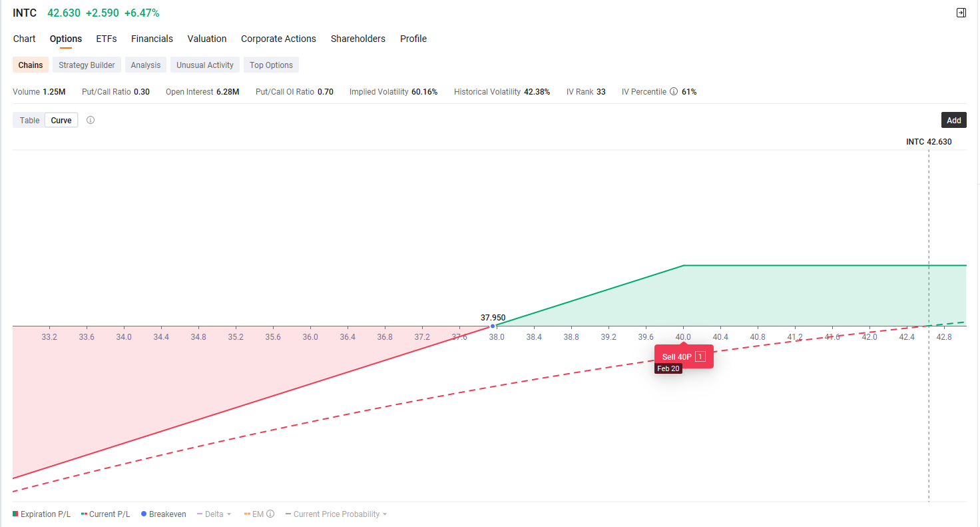This screenshot has height=527, width=980.
Task: Click the Add button
Action: 954,120
